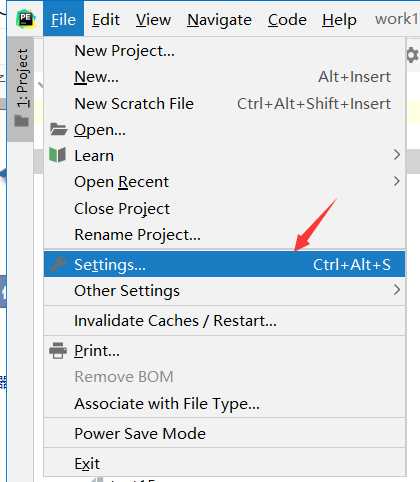This screenshot has width=420, height=482.
Task: Open the Navigate menu
Action: pyautogui.click(x=219, y=19)
